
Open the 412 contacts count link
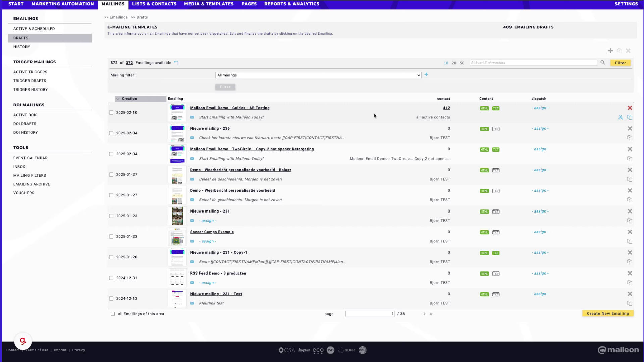[446, 108]
